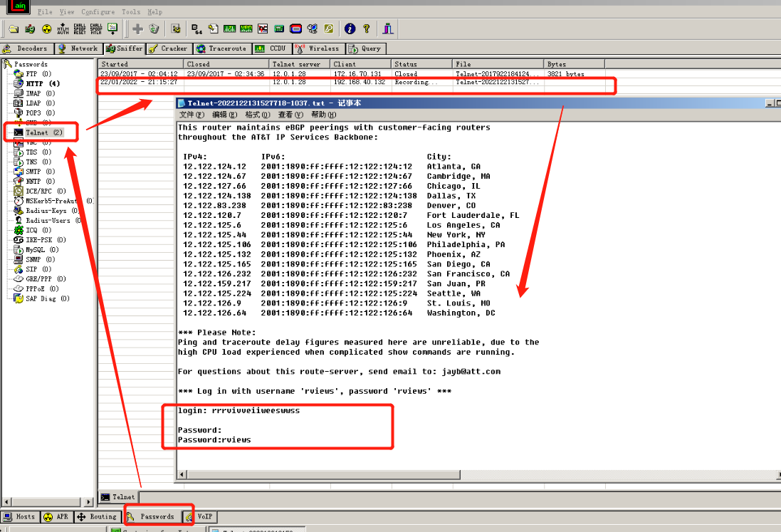Open the APR bottom tab
Image resolution: width=781 pixels, height=532 pixels.
pos(56,517)
